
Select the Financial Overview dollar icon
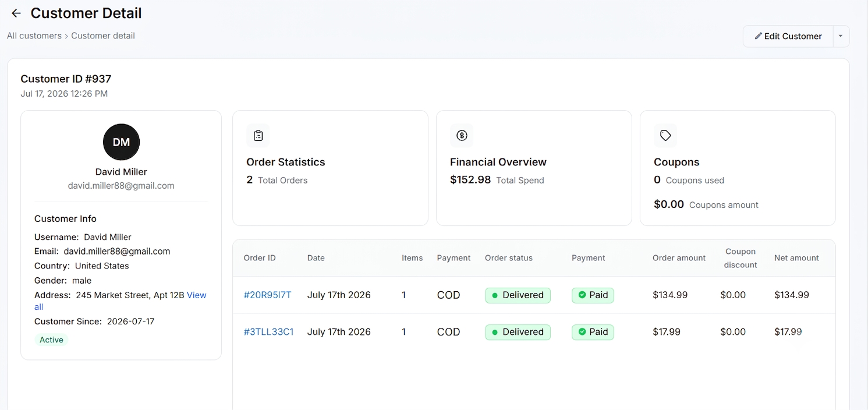click(x=462, y=136)
